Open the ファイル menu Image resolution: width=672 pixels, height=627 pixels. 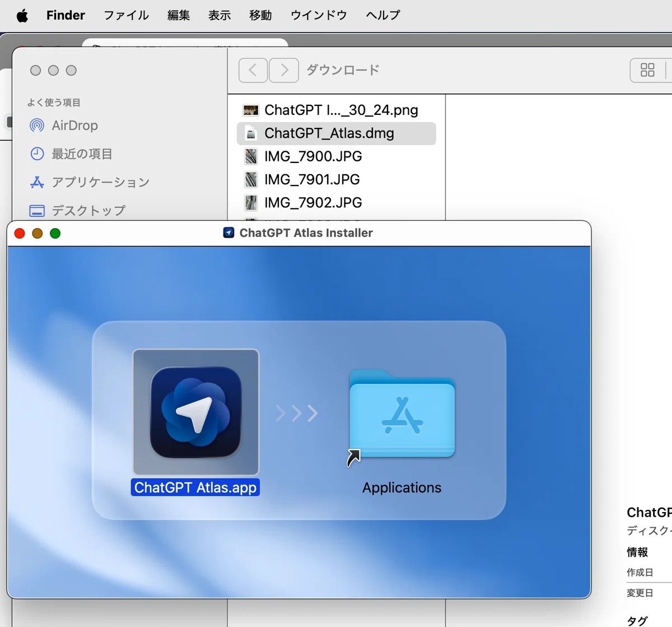click(x=127, y=15)
